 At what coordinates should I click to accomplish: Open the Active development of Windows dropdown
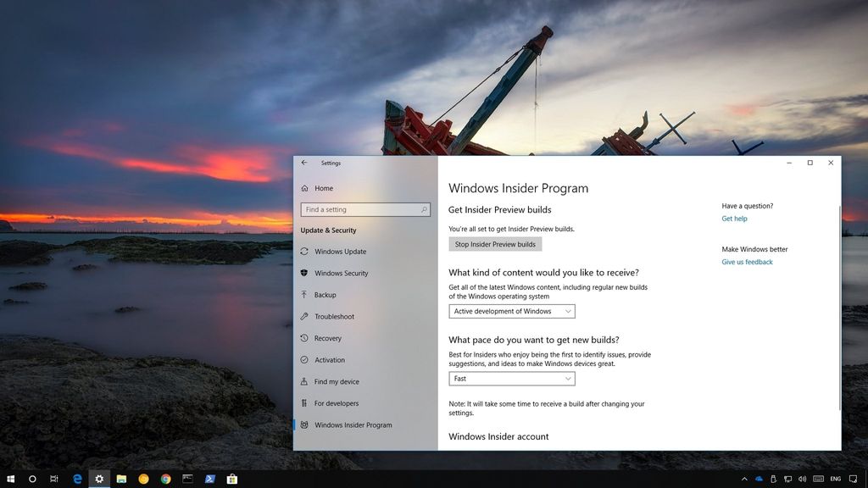point(512,311)
